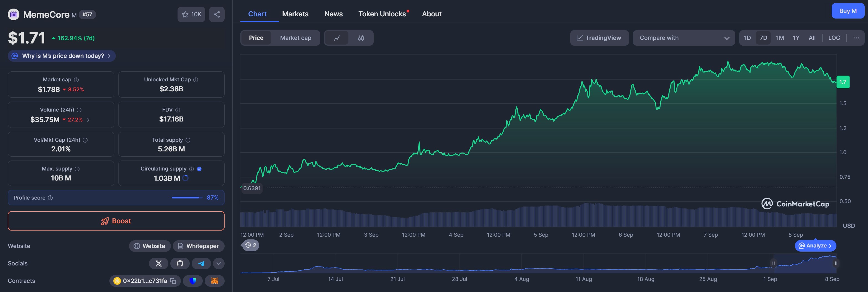Expand more socials with chevron arrow

pyautogui.click(x=219, y=263)
